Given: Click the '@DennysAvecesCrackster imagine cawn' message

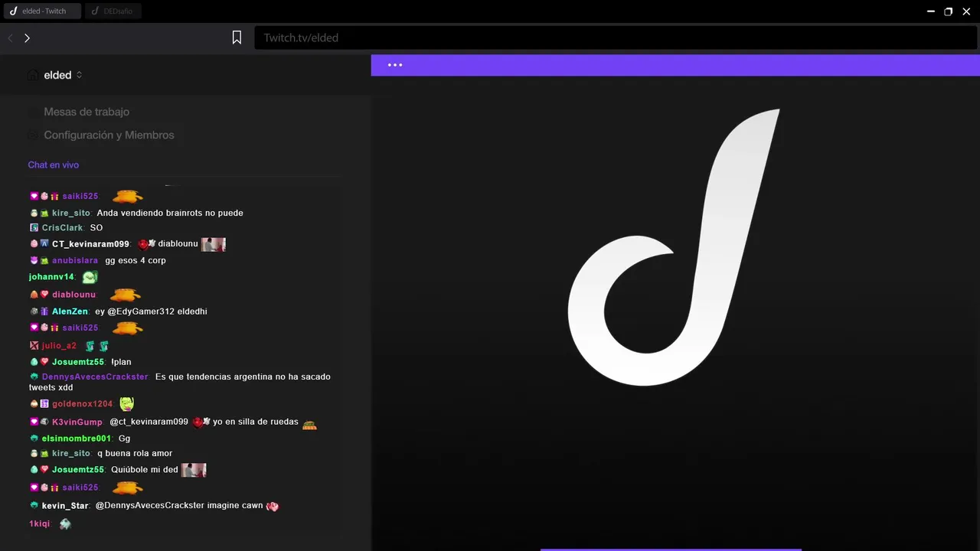Looking at the screenshot, I should click(x=179, y=506).
